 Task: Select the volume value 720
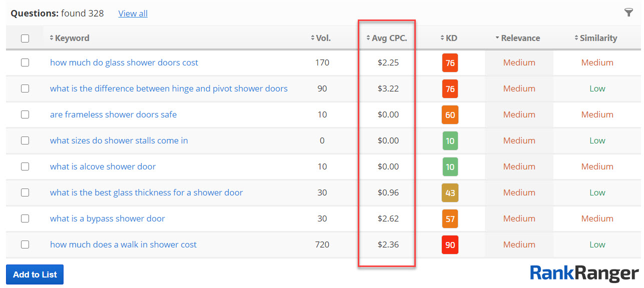point(322,244)
